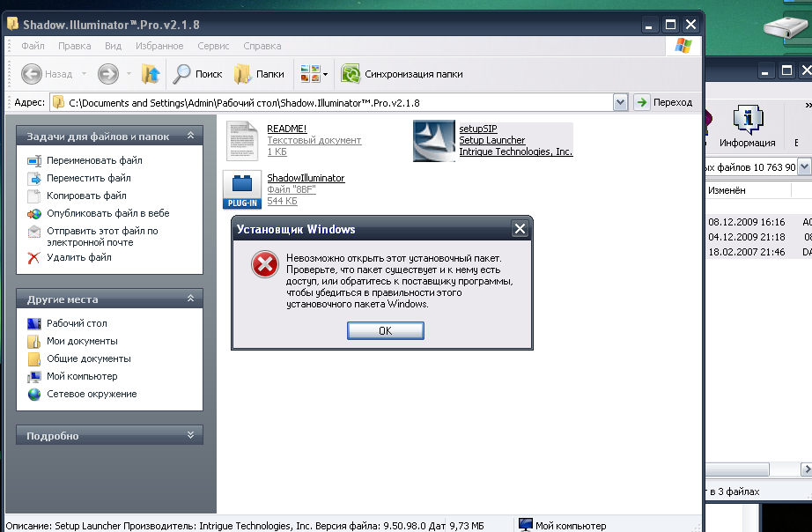Click OK in the Windows Installer error dialog

pyautogui.click(x=385, y=330)
